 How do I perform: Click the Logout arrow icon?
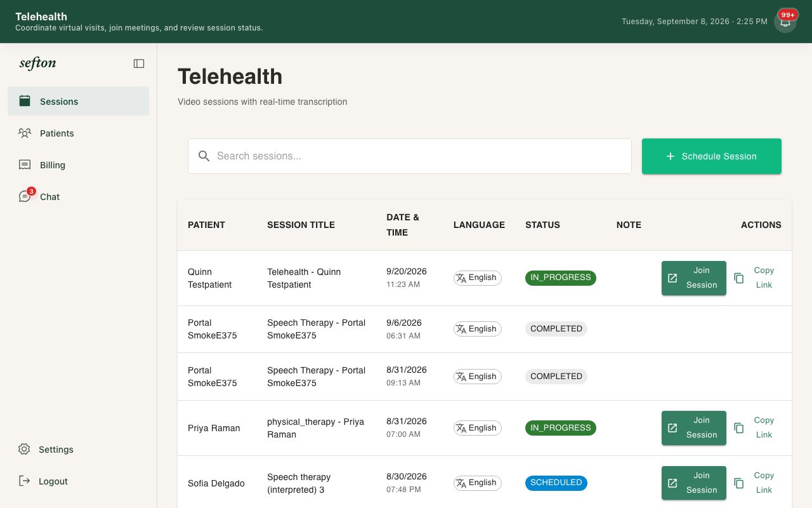point(24,481)
